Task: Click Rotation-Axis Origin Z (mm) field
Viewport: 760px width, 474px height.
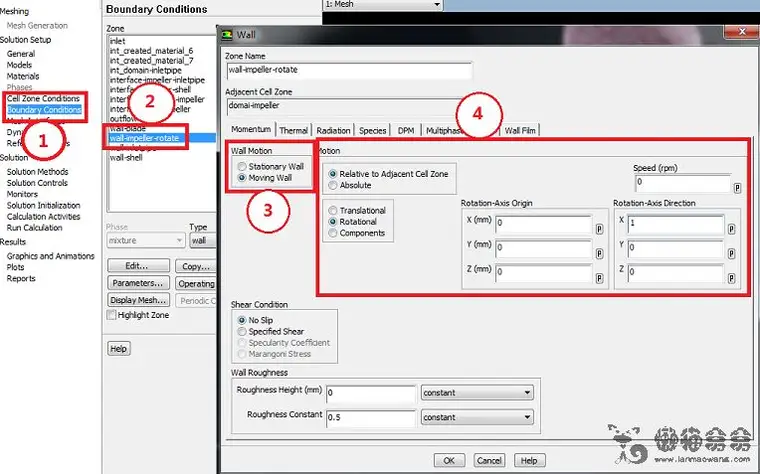Action: (543, 273)
